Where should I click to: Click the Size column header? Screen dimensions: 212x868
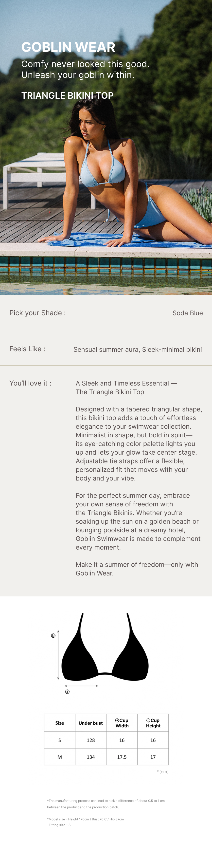click(x=60, y=723)
